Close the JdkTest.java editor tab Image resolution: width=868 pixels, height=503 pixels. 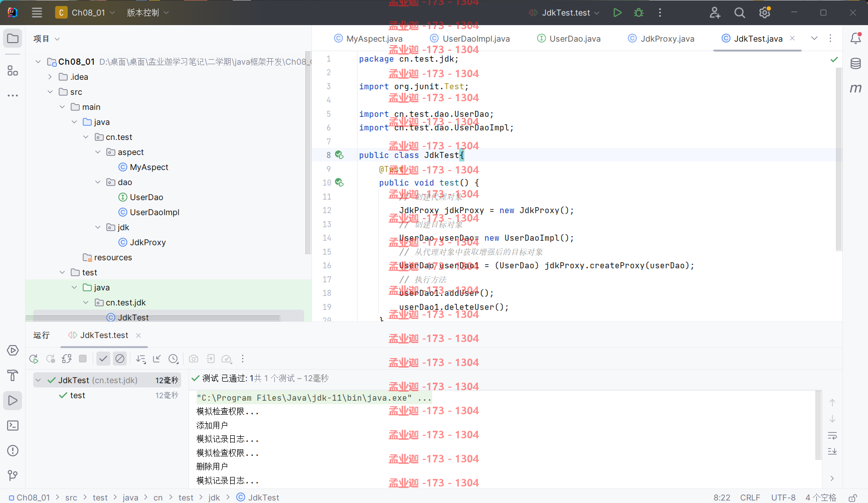point(792,38)
